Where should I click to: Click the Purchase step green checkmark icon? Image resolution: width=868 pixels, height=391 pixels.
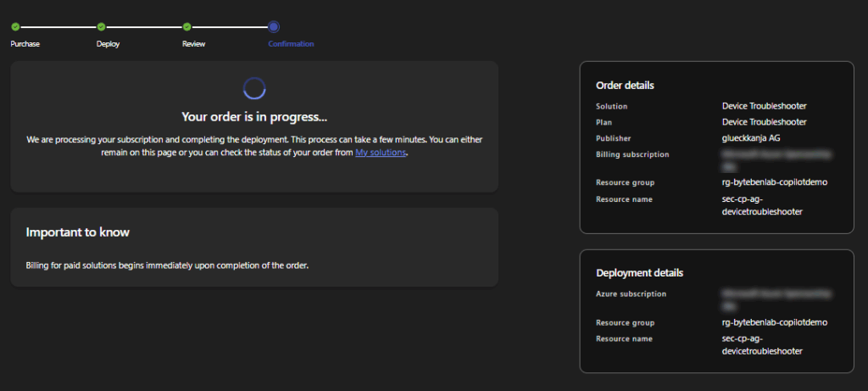coord(15,27)
